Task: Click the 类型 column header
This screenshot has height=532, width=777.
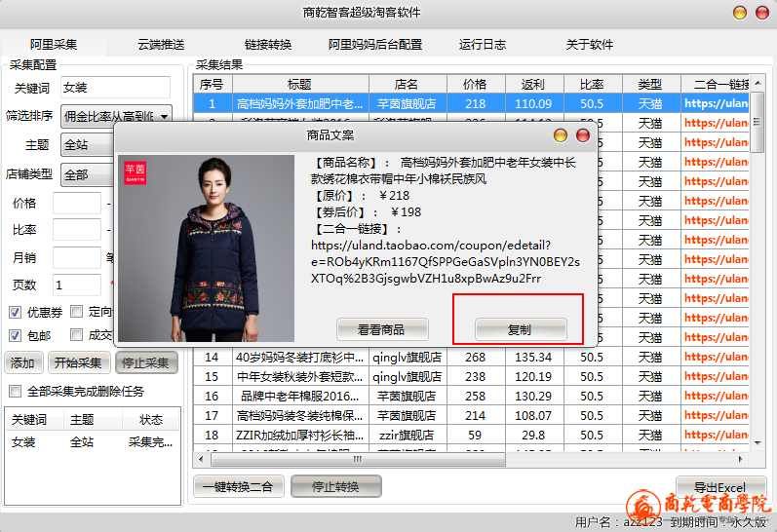Action: 650,84
